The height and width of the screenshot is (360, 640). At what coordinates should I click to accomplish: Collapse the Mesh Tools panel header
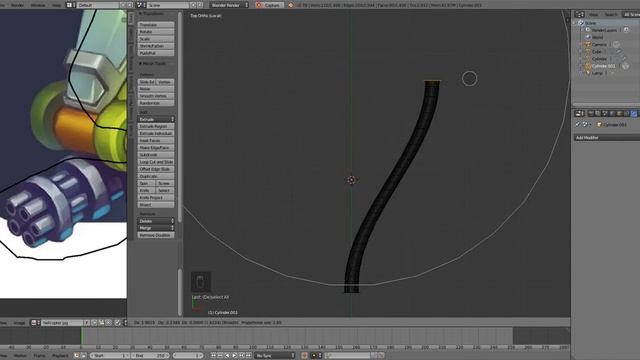tap(152, 64)
